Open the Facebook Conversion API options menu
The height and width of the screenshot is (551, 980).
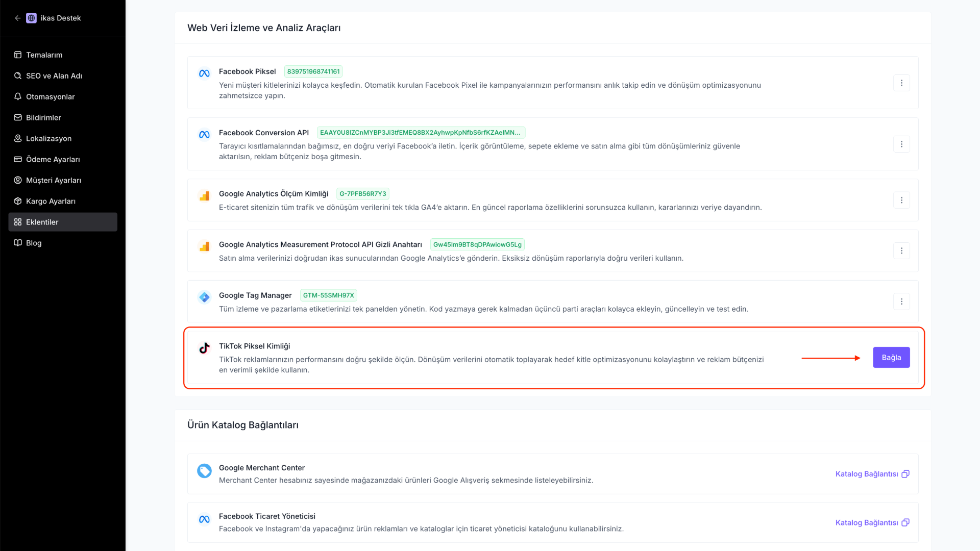[901, 144]
